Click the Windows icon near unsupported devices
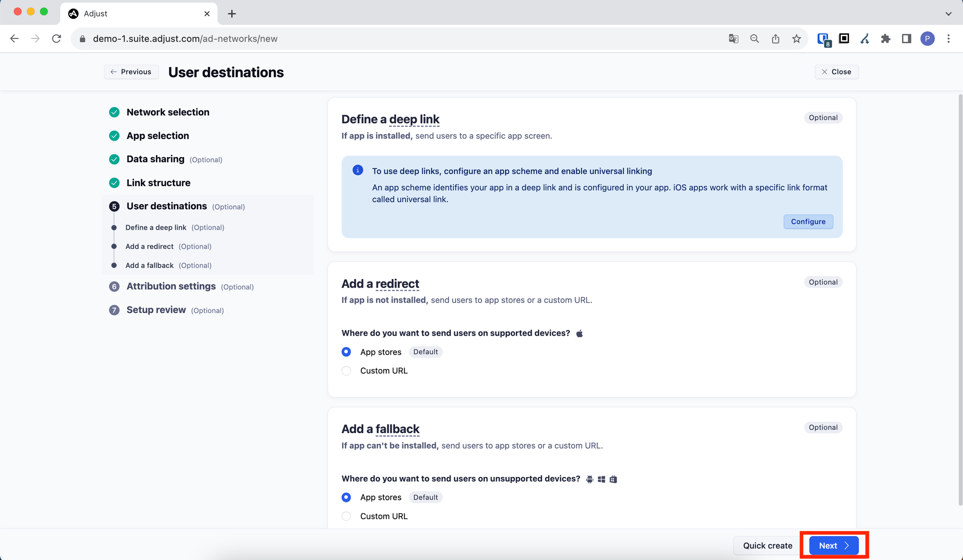The width and height of the screenshot is (963, 560). (x=601, y=479)
